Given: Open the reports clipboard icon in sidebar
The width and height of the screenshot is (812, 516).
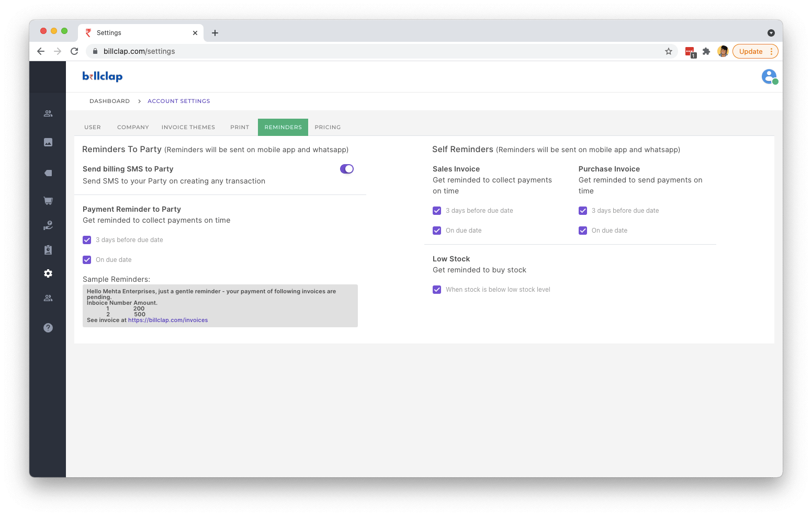Looking at the screenshot, I should [x=48, y=250].
